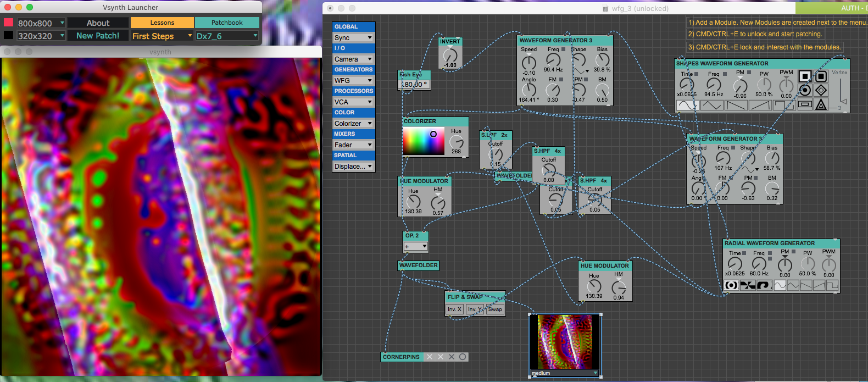The width and height of the screenshot is (868, 382).
Task: Toggle Inv. X in Flip & Swap
Action: pos(454,309)
